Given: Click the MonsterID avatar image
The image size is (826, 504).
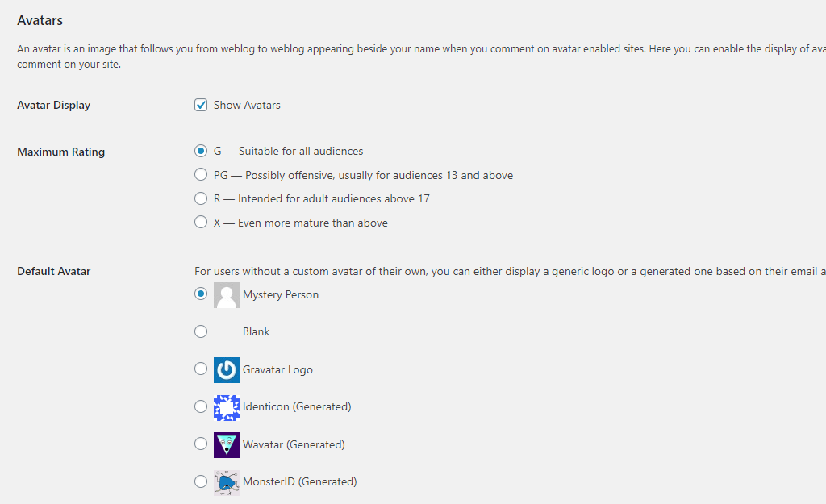Looking at the screenshot, I should pyautogui.click(x=227, y=482).
